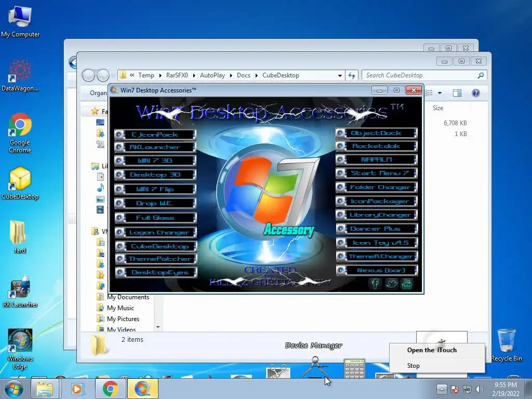Viewport: 532px width, 399px height.
Task: Toggle the Explorer preview pane icon
Action: [x=457, y=93]
